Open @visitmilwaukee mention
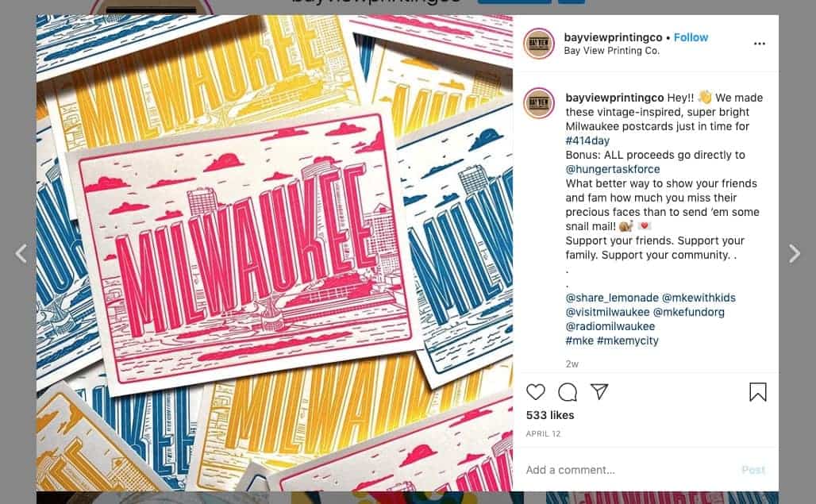Image resolution: width=816 pixels, height=504 pixels. pos(607,312)
